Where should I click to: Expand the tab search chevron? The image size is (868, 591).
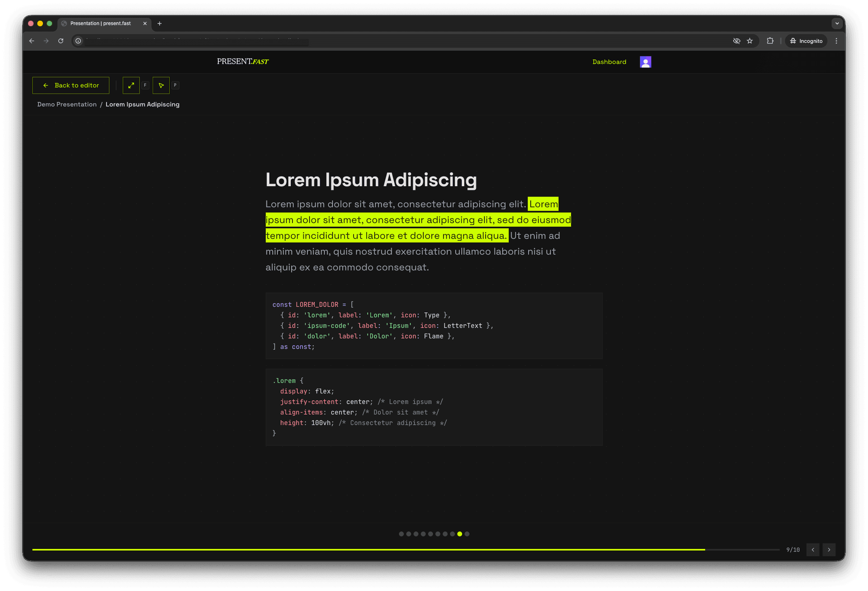point(837,23)
